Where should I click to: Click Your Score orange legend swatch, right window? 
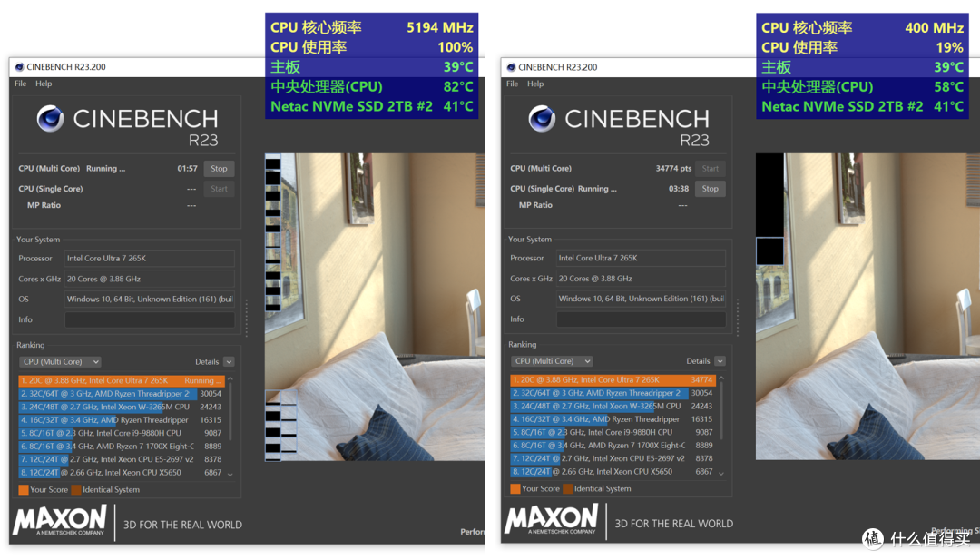515,488
